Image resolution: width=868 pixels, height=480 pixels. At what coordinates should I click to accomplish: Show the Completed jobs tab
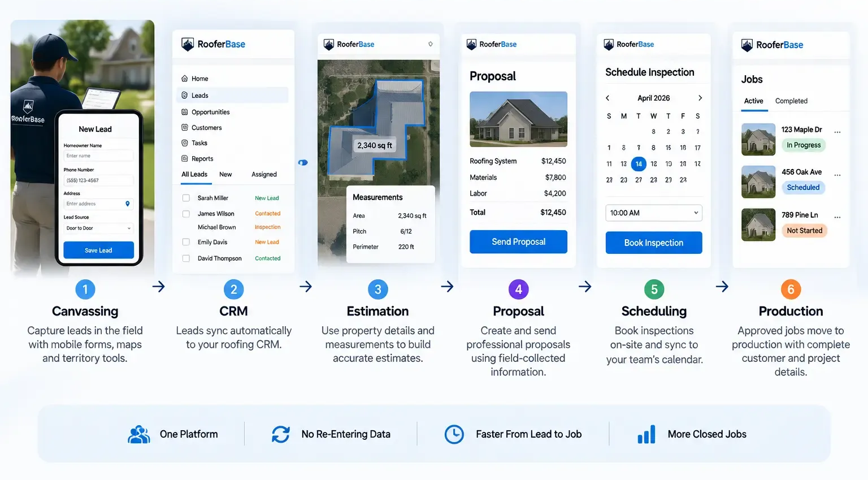(x=791, y=101)
